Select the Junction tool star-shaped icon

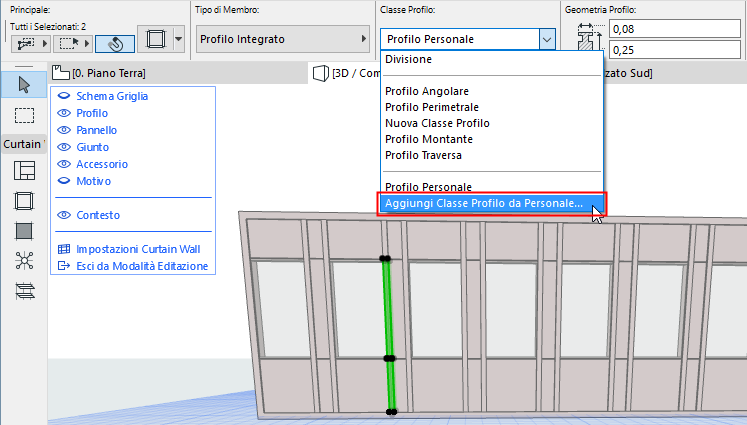[x=24, y=261]
